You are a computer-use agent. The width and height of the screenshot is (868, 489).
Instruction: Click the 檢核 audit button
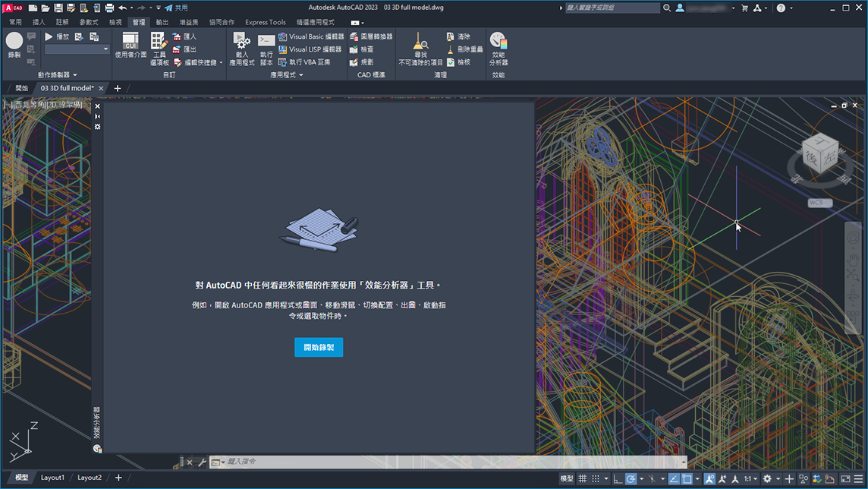458,62
